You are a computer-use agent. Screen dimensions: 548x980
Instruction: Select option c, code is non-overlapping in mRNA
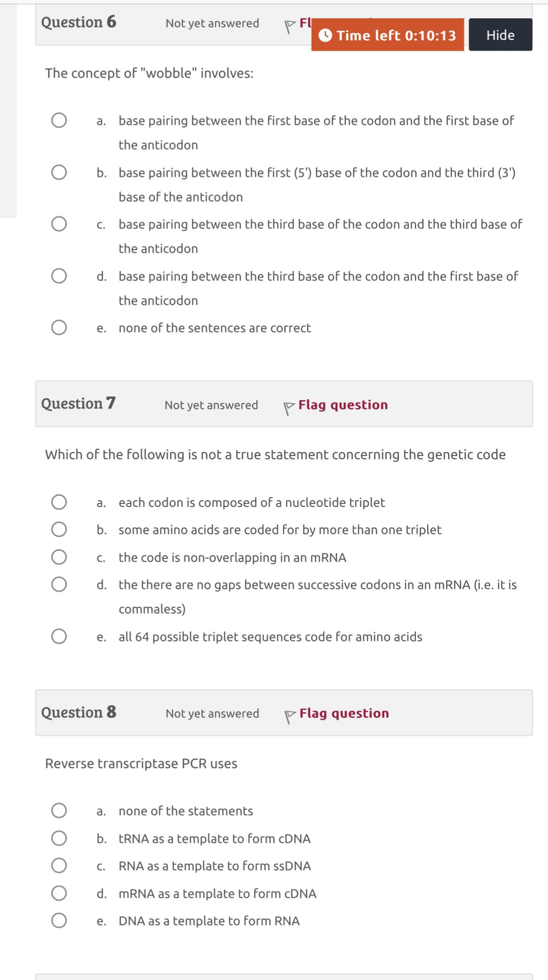tap(58, 557)
